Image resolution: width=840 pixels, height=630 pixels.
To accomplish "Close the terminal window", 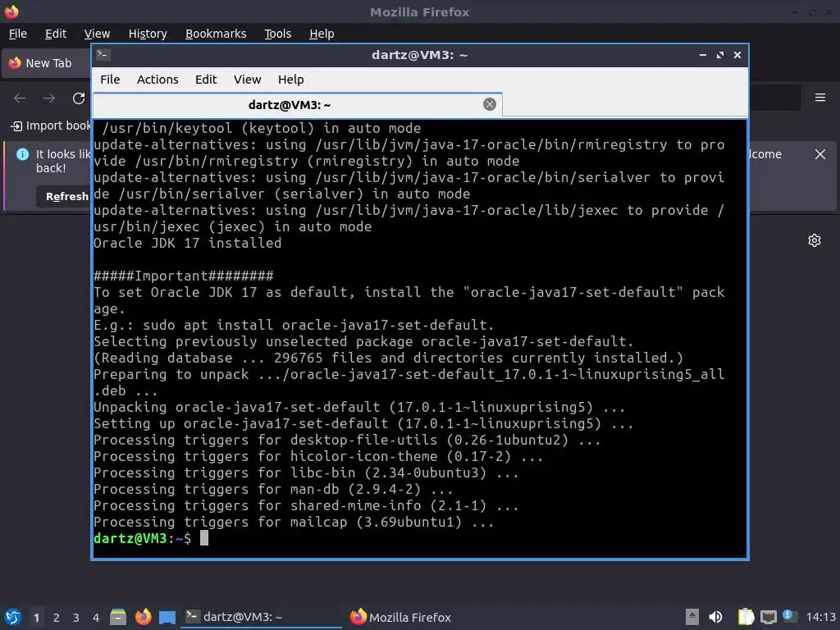I will pyautogui.click(x=737, y=55).
